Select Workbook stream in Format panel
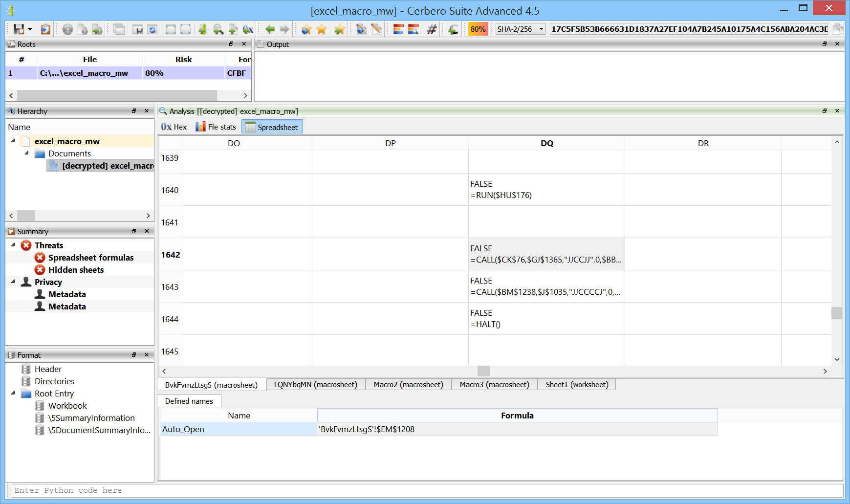Viewport: 850px width, 504px height. [x=67, y=406]
